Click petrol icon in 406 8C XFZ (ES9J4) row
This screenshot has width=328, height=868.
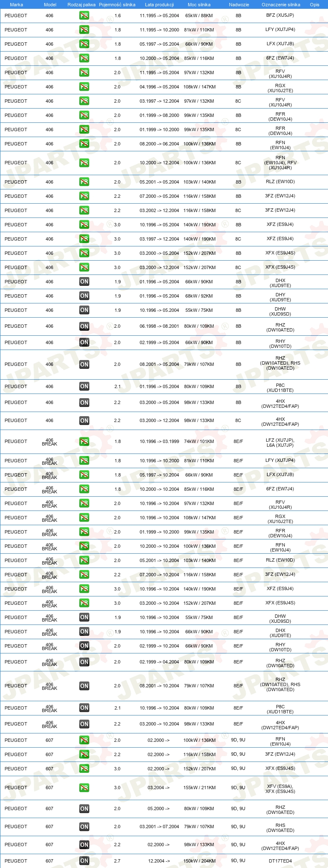click(84, 239)
